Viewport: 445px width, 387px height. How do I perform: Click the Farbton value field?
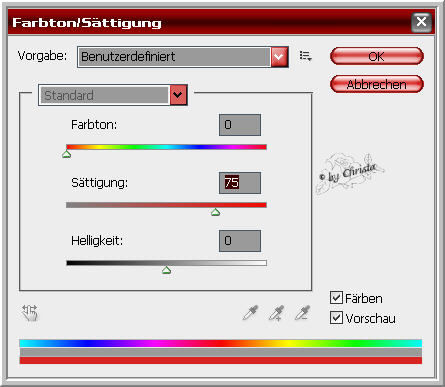240,125
